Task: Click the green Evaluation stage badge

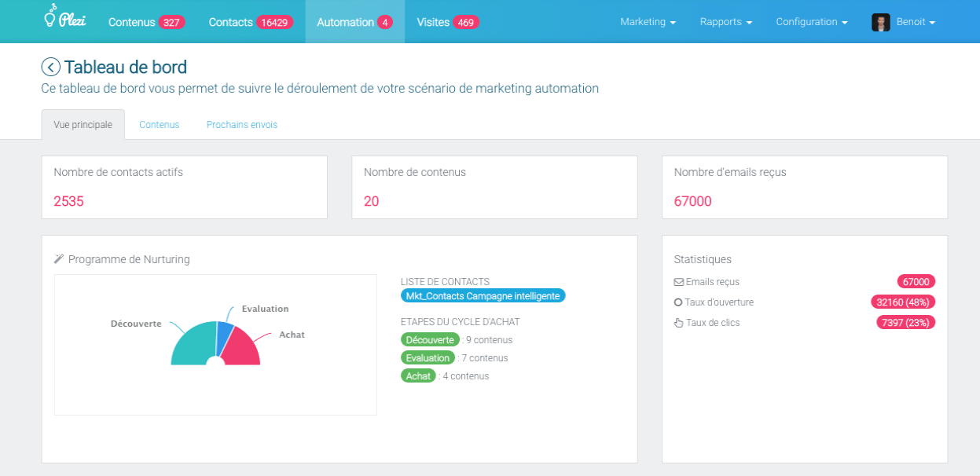Action: point(428,358)
